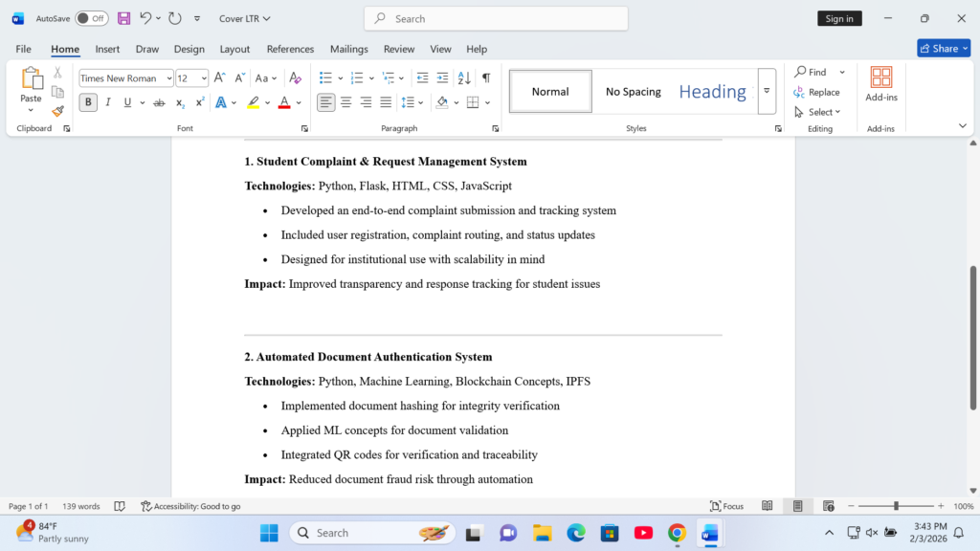Click the zoom slider handle

(x=896, y=506)
